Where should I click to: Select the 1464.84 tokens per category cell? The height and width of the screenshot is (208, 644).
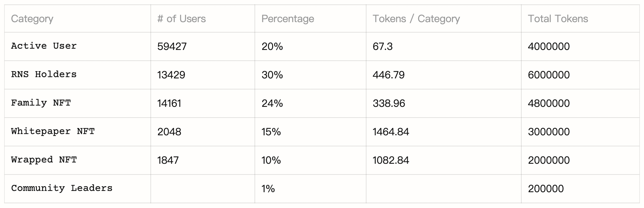390,132
